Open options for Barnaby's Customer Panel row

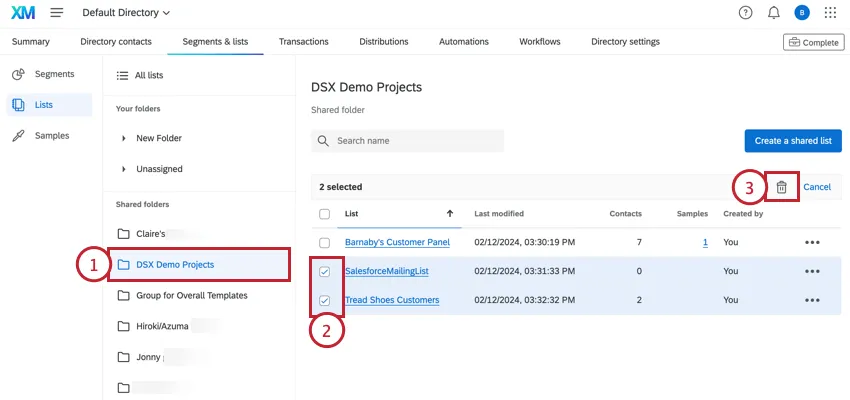click(x=812, y=243)
